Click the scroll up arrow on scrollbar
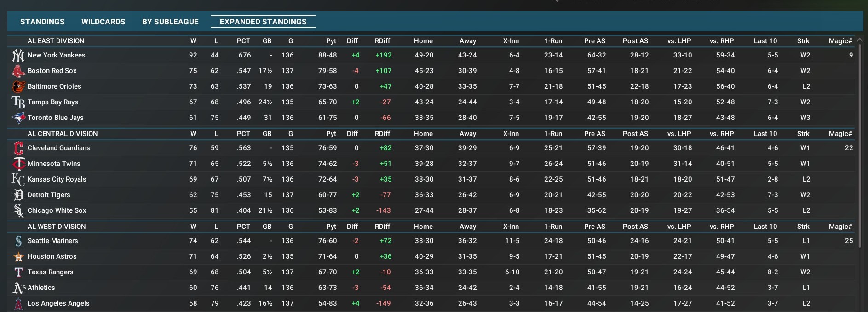The width and height of the screenshot is (868, 312). coord(859,40)
